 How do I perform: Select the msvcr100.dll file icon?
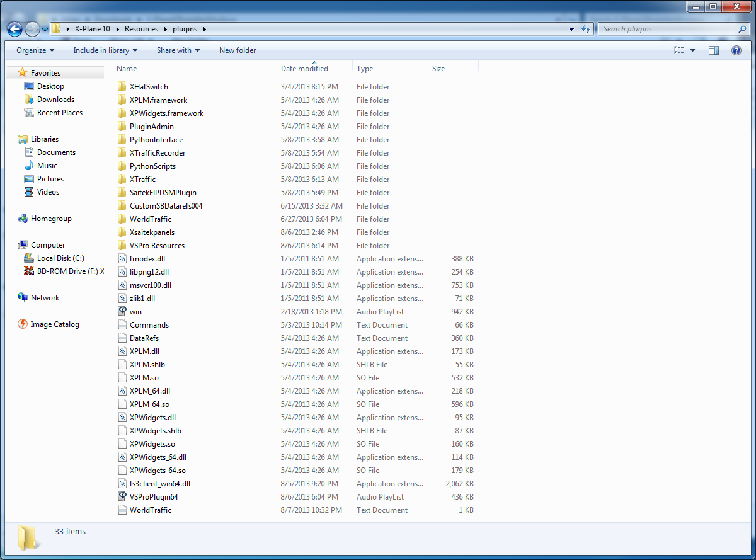tap(122, 285)
